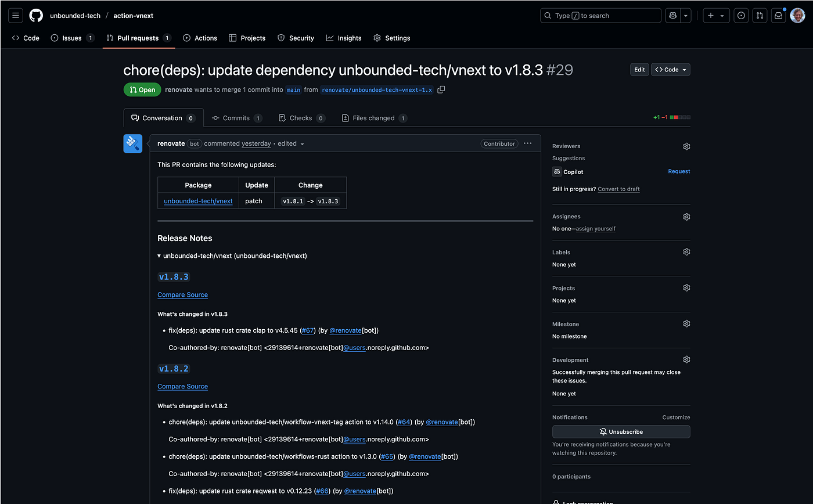Screen dimensions: 813x504
Task: Open the global navigation hamburger menu
Action: click(15, 15)
